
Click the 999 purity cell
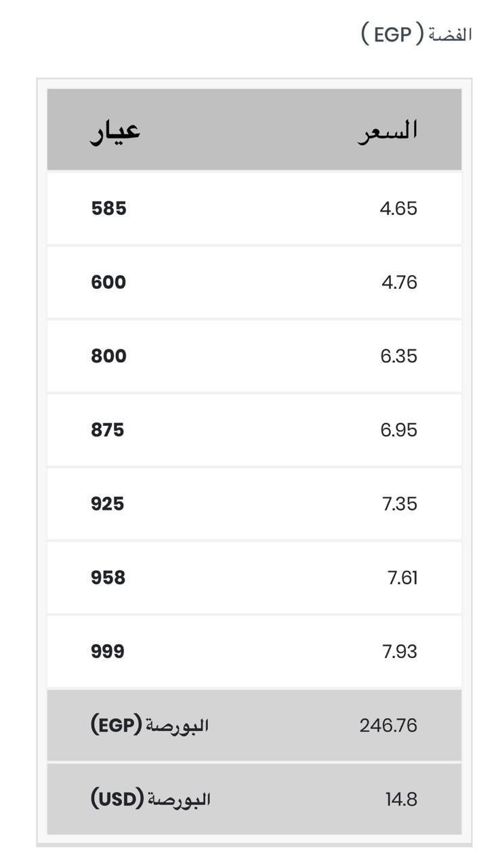(108, 652)
